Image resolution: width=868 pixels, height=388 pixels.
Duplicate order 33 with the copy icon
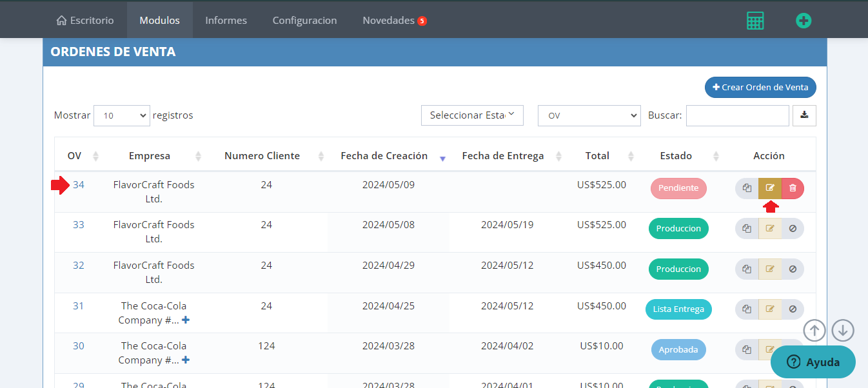click(747, 229)
